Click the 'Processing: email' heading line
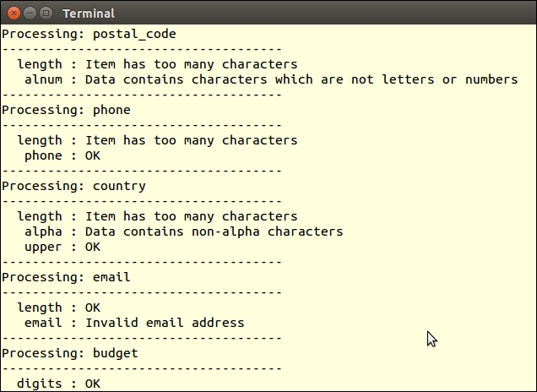537x392 pixels. click(x=66, y=277)
